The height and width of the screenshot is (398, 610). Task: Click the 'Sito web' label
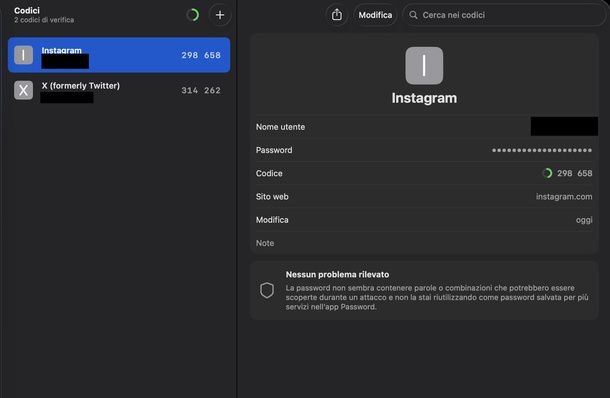(x=272, y=196)
